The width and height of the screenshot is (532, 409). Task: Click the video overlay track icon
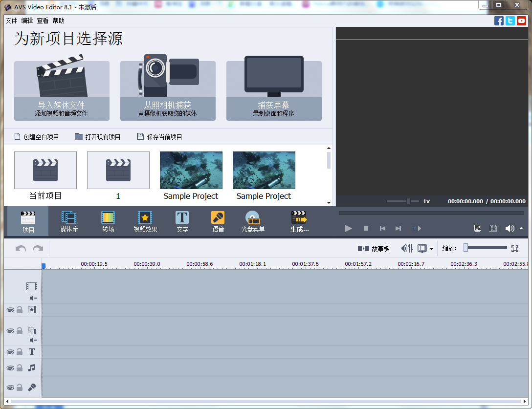pos(32,330)
